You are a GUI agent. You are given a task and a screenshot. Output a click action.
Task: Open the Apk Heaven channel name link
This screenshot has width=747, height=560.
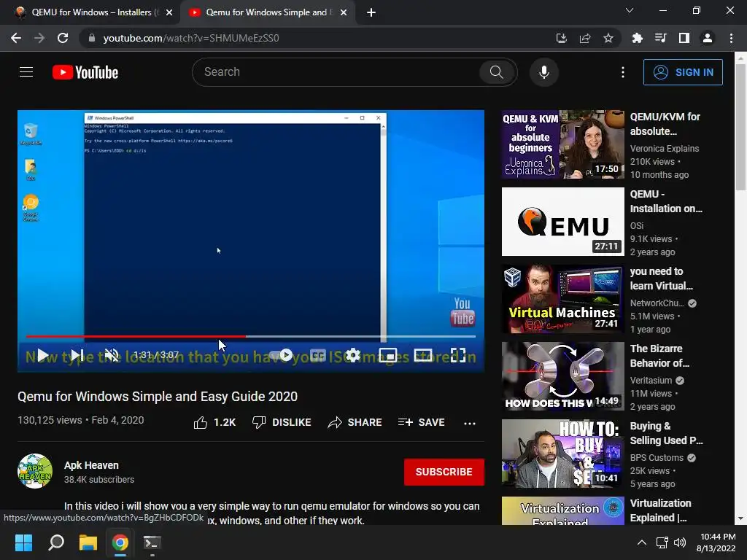(x=91, y=465)
